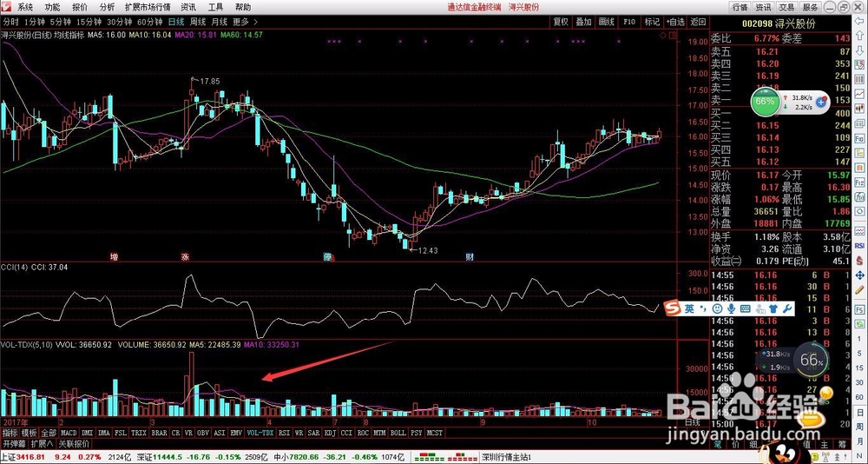Open the 功能 menu

point(53,7)
